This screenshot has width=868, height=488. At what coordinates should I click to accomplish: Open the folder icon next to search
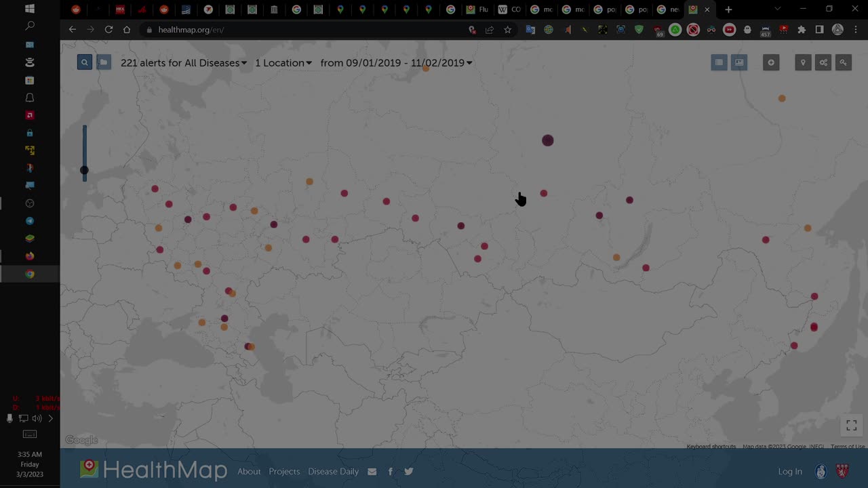point(104,62)
